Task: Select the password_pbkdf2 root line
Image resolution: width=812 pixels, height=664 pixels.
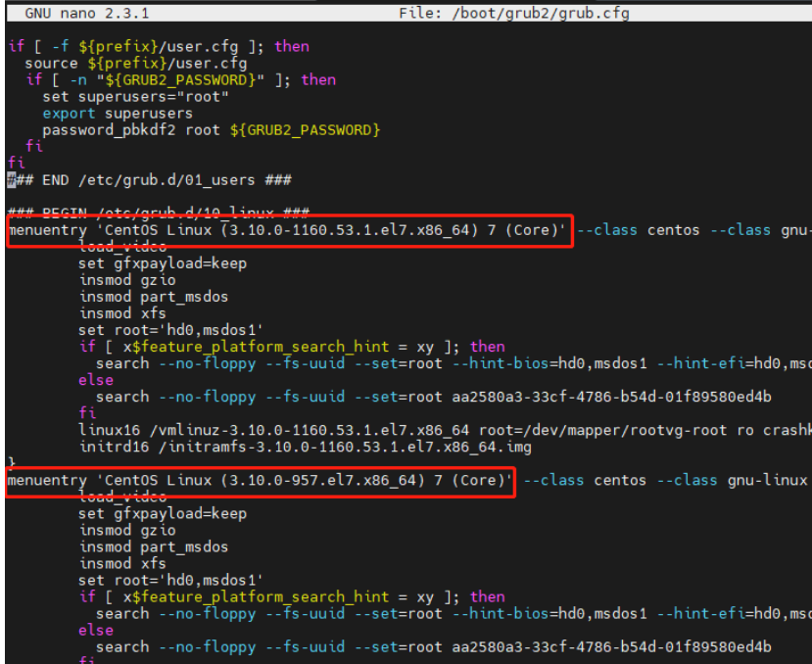Action: (211, 129)
